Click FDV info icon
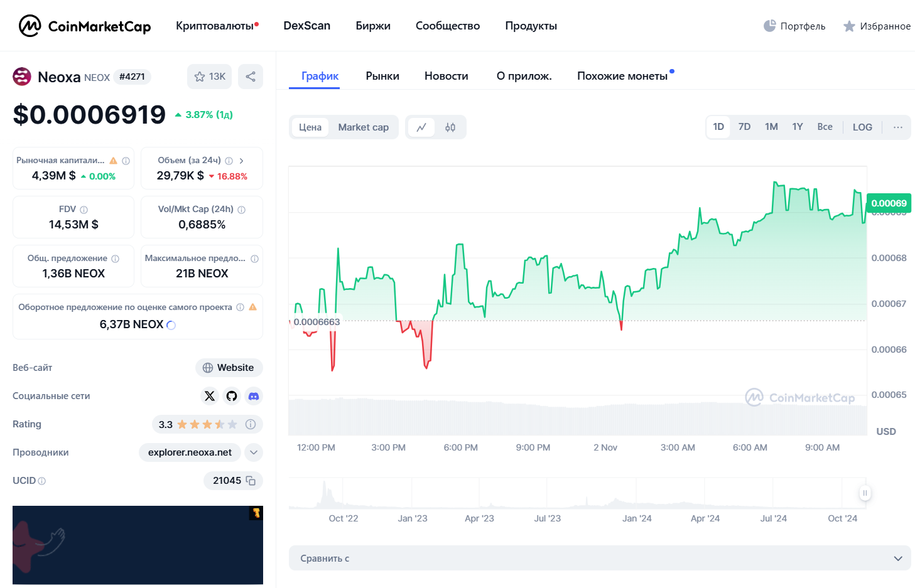The width and height of the screenshot is (915, 588). click(x=84, y=210)
